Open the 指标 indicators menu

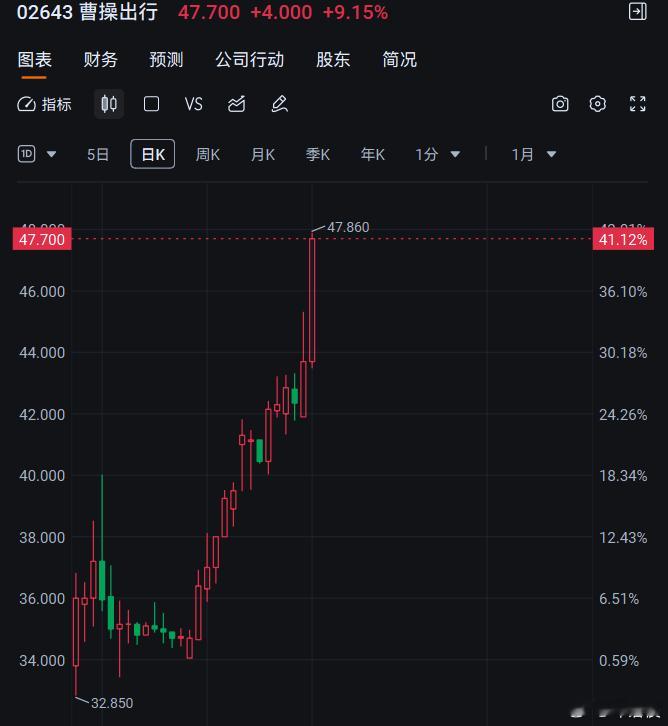pos(44,104)
